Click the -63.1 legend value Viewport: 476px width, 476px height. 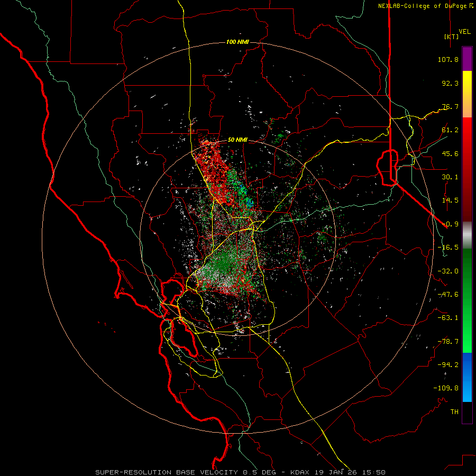(448, 318)
